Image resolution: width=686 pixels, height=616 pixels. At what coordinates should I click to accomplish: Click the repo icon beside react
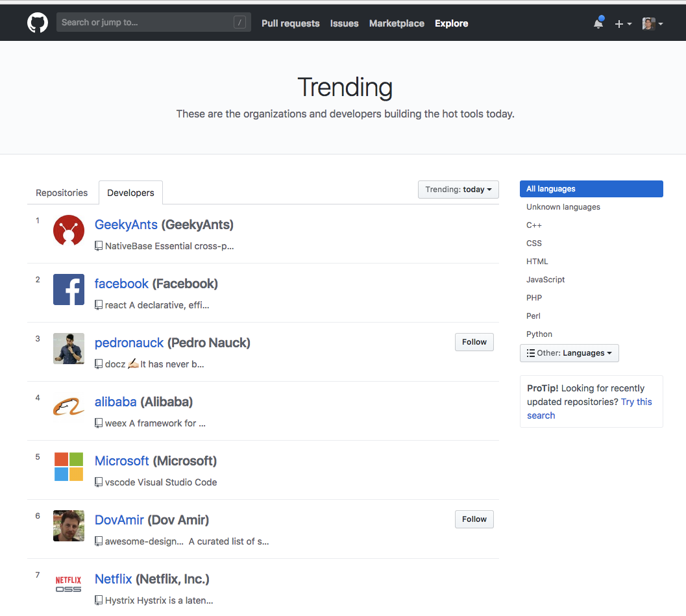coord(99,305)
